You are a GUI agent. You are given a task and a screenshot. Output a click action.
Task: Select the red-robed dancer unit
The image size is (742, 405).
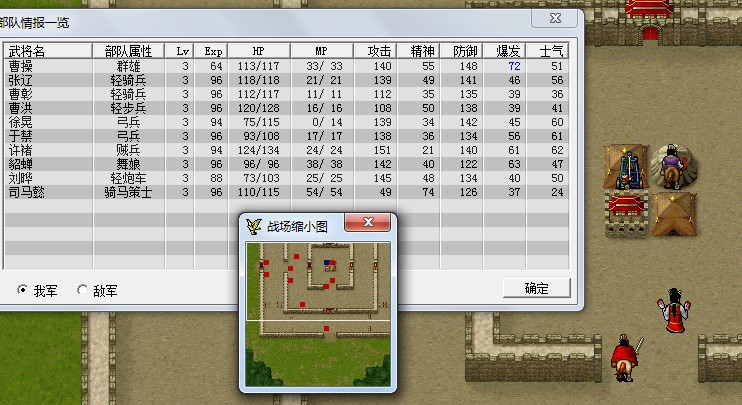(674, 310)
